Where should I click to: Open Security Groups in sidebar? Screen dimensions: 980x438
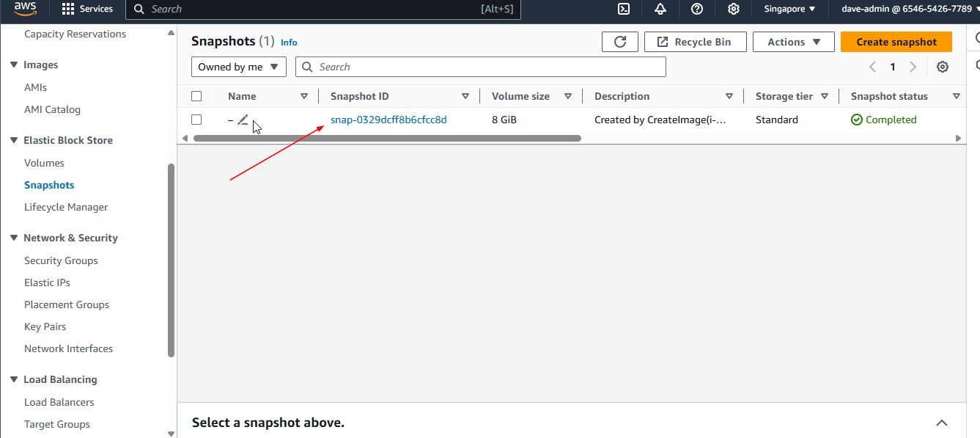click(x=61, y=260)
